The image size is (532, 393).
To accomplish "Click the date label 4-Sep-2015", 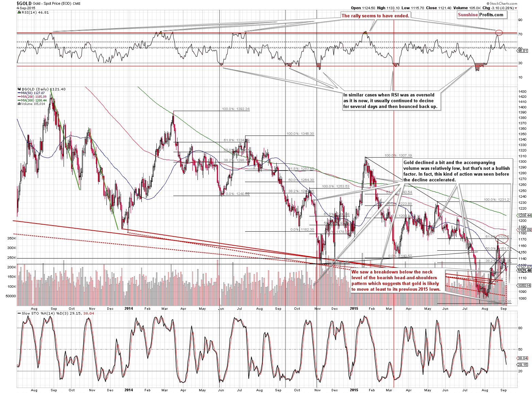I will (26, 8).
